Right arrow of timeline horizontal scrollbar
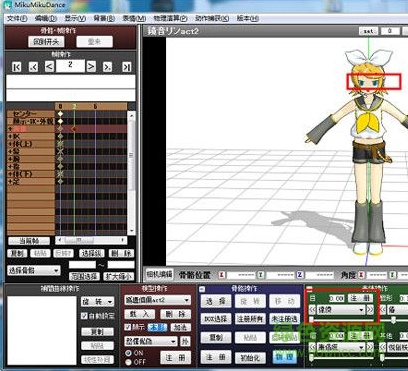Screen dimensions: 408x371 point(123,240)
